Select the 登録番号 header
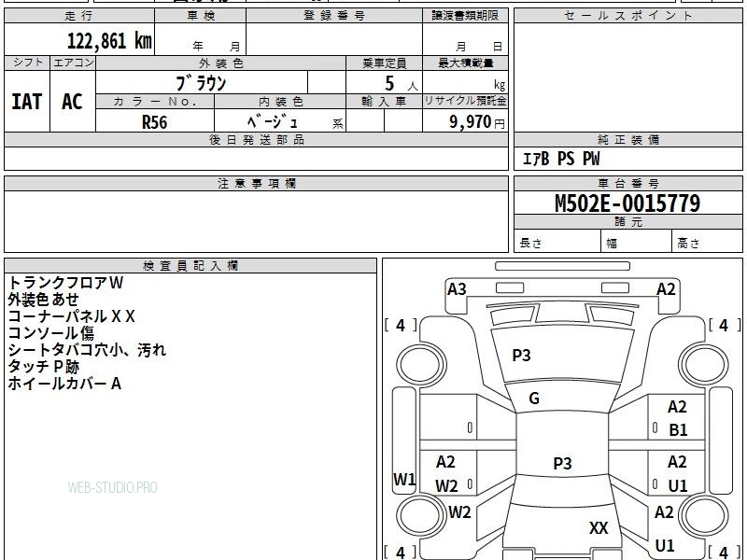 (334, 16)
